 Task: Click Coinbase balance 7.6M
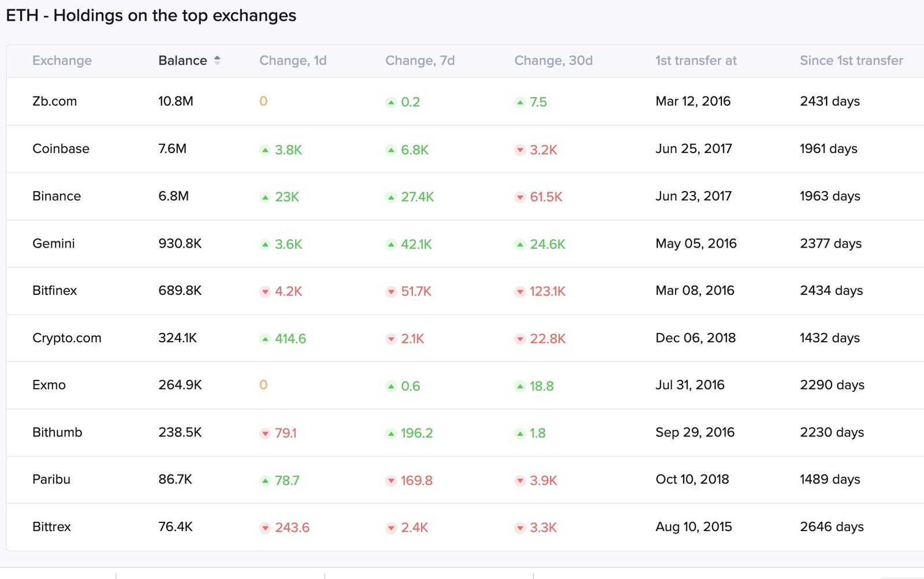tap(172, 148)
